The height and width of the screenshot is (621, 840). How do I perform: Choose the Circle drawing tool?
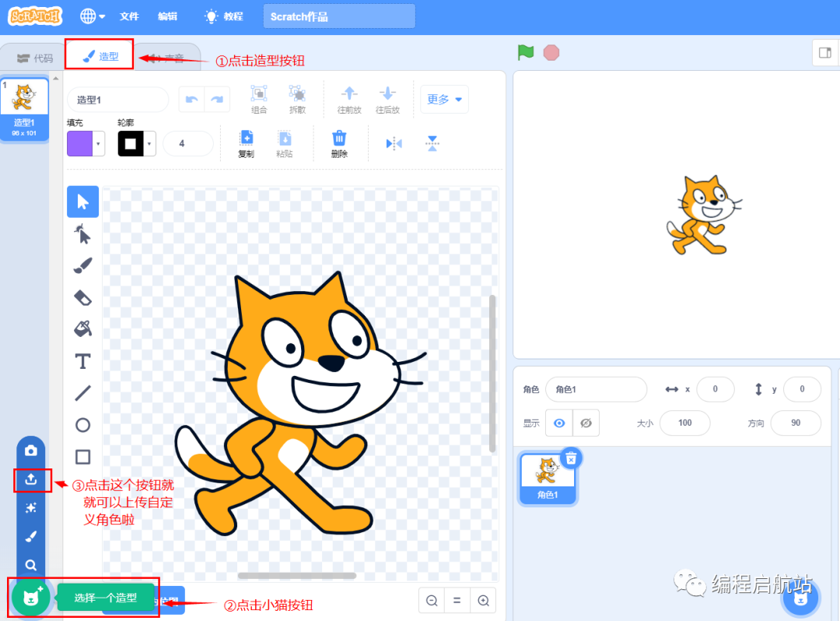pyautogui.click(x=82, y=424)
